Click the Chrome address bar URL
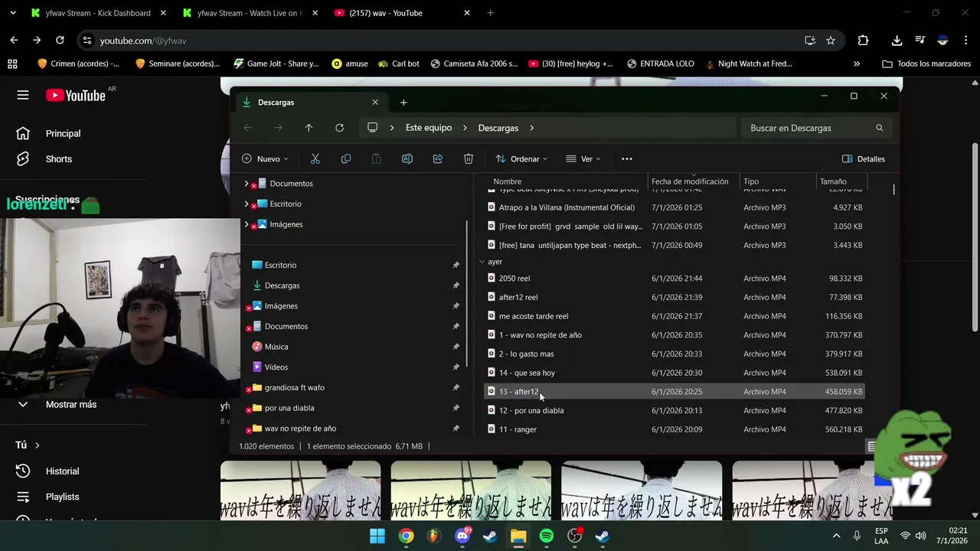The width and height of the screenshot is (980, 551). click(x=143, y=41)
